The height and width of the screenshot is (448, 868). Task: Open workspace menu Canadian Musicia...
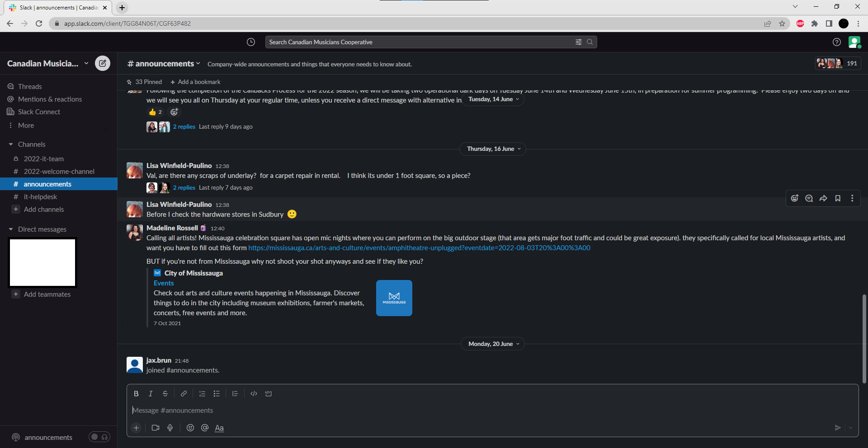[47, 64]
